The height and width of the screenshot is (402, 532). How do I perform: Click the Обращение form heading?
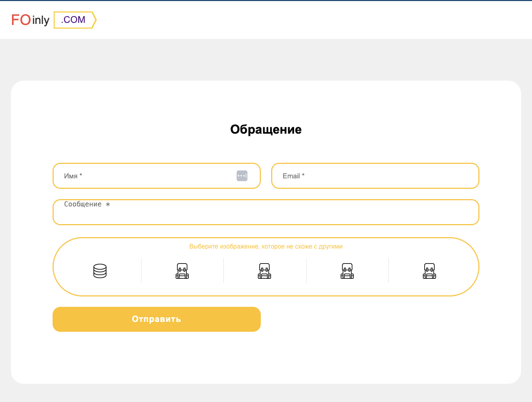coord(266,129)
